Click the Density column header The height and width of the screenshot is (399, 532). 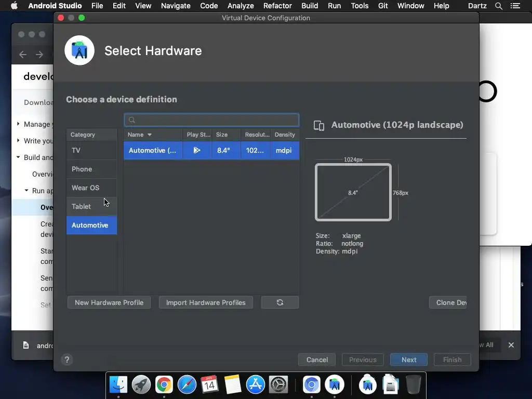pos(285,135)
